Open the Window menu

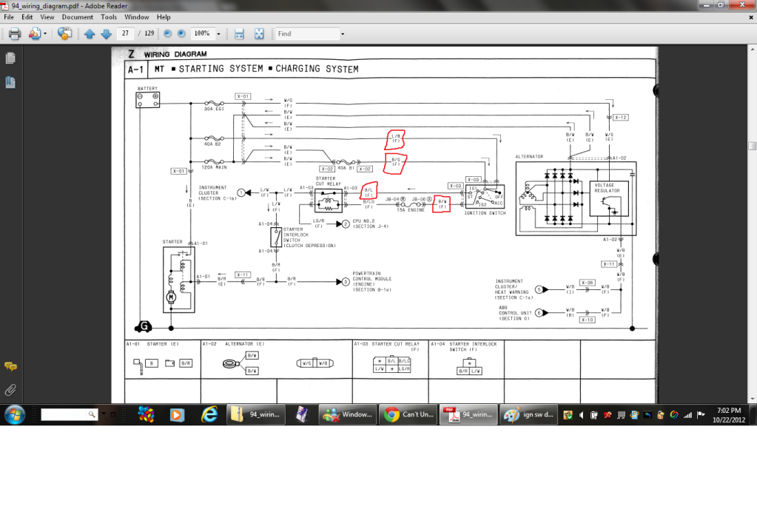coord(137,17)
